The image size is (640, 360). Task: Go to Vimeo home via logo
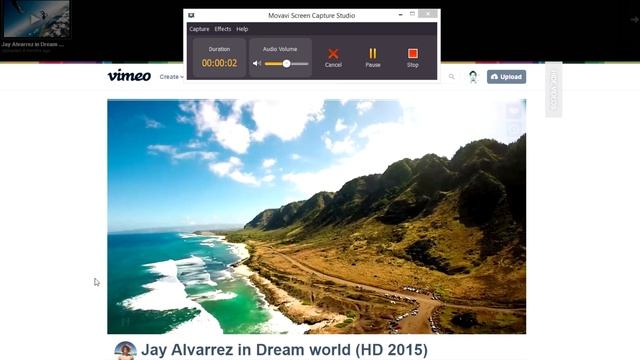(129, 76)
